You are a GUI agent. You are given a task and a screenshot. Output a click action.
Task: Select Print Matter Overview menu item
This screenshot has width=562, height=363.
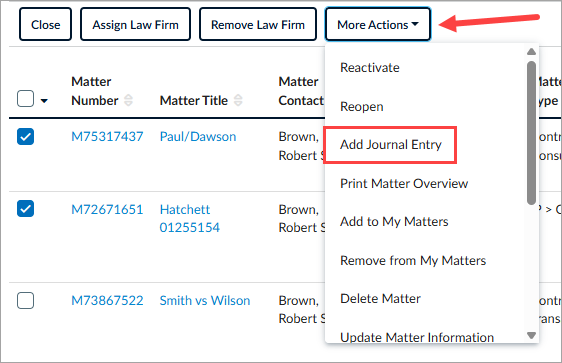[x=404, y=183]
